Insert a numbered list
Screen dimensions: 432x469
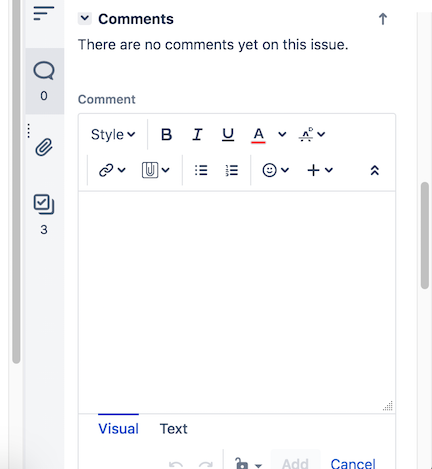point(231,170)
